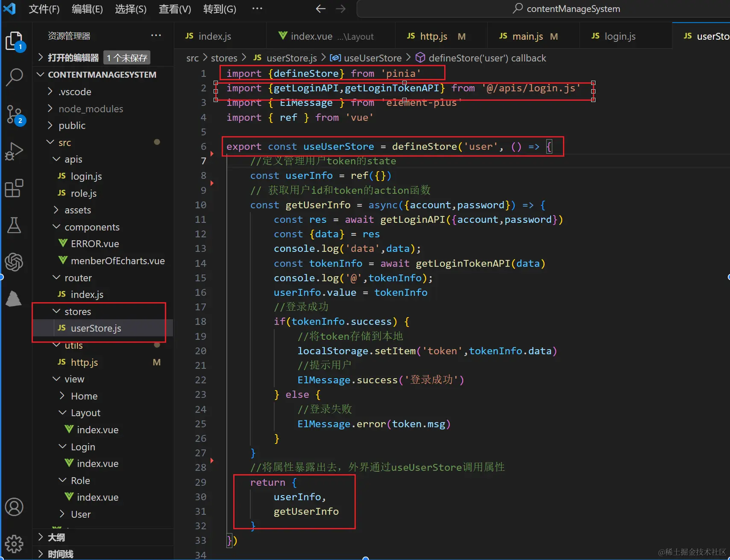Click the defineStore('user') callback breadcrumb
The image size is (730, 560).
481,58
